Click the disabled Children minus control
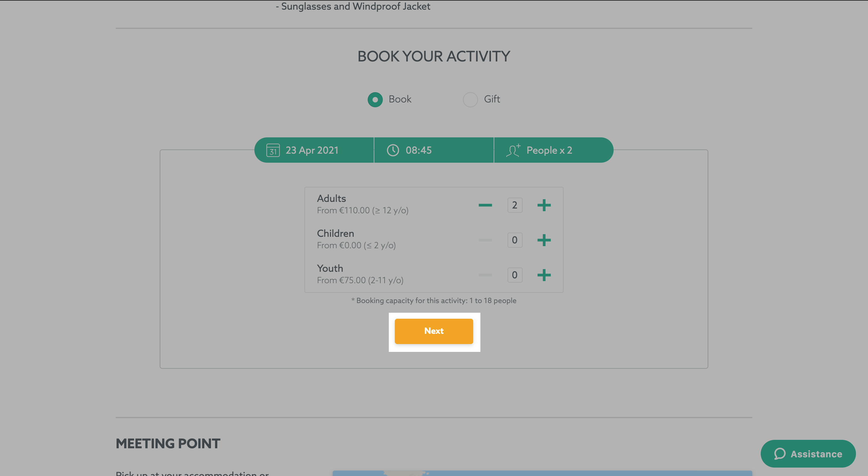The height and width of the screenshot is (476, 868). [485, 240]
